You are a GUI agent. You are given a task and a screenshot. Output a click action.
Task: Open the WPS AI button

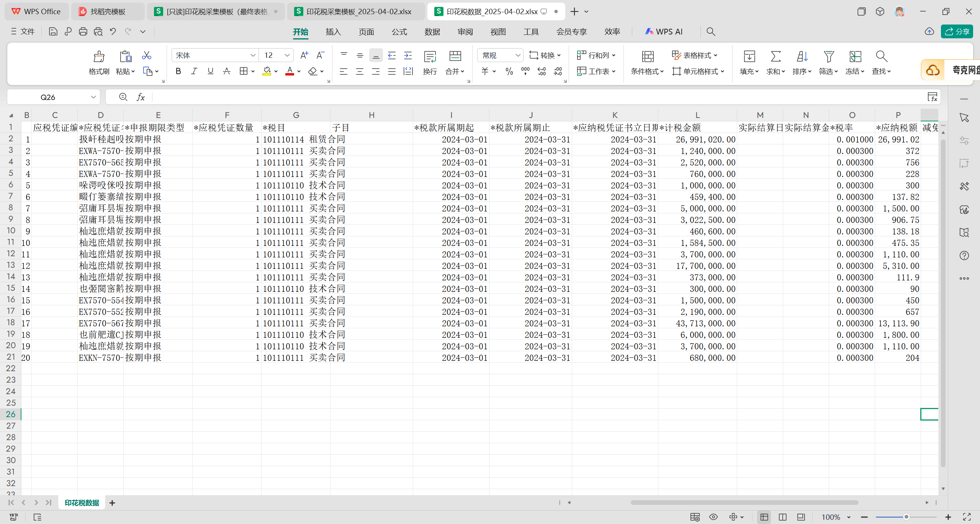click(664, 32)
